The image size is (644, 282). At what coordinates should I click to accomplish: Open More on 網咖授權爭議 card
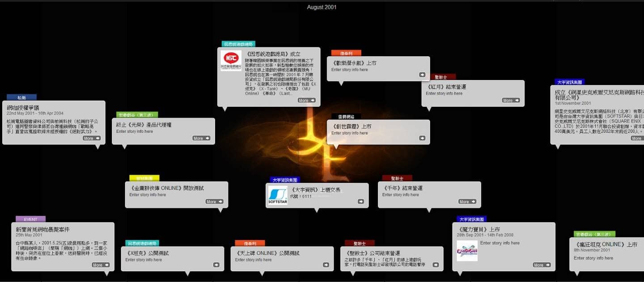92,138
